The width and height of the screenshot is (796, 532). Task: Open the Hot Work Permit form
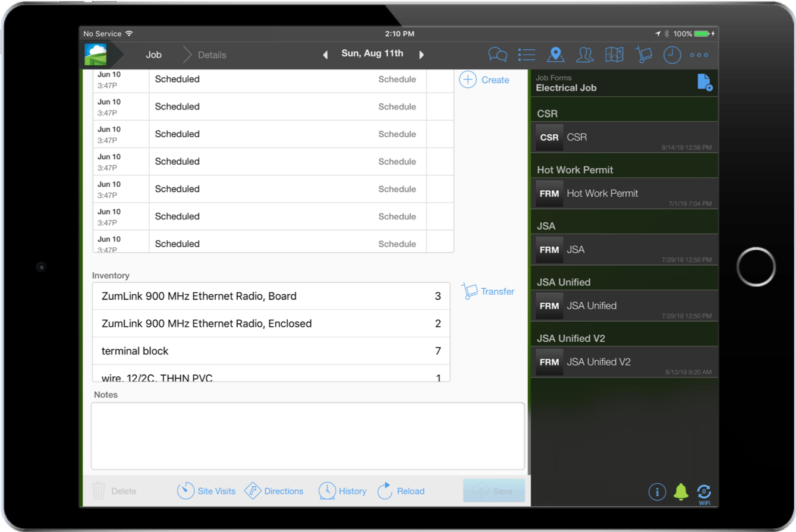(x=624, y=194)
